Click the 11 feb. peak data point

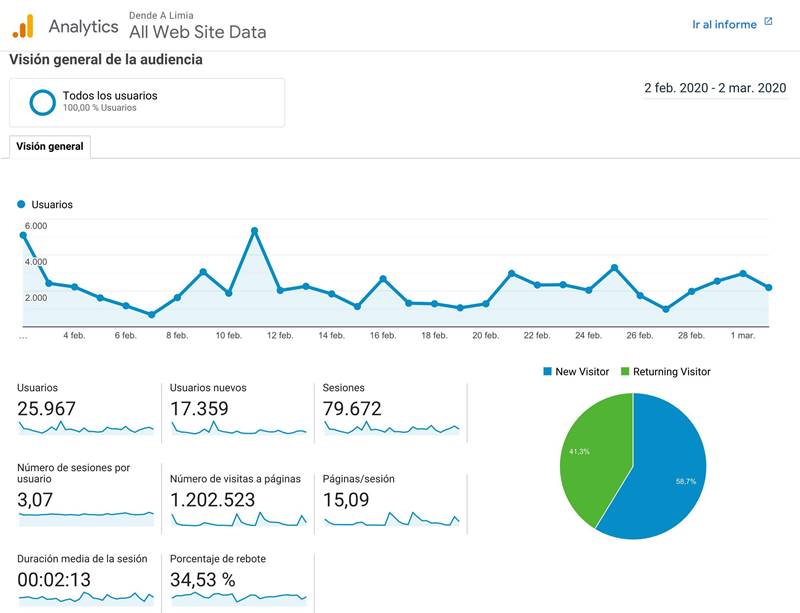click(255, 231)
